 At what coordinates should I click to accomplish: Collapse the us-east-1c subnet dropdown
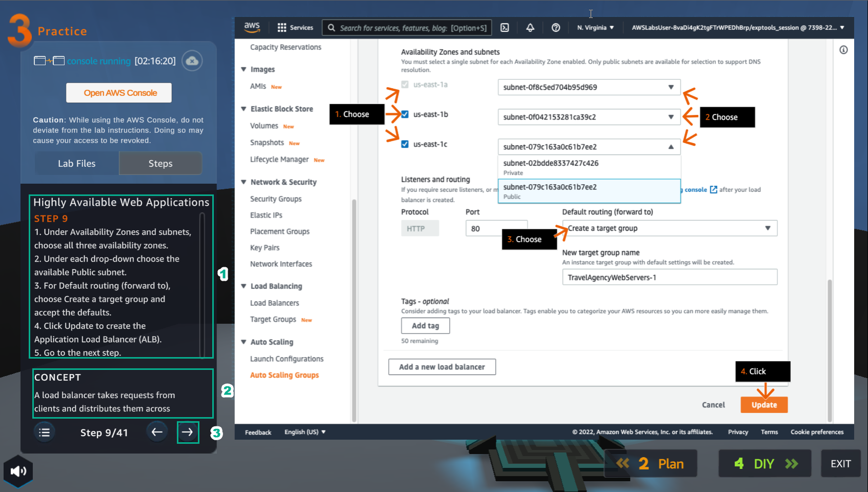coord(589,147)
